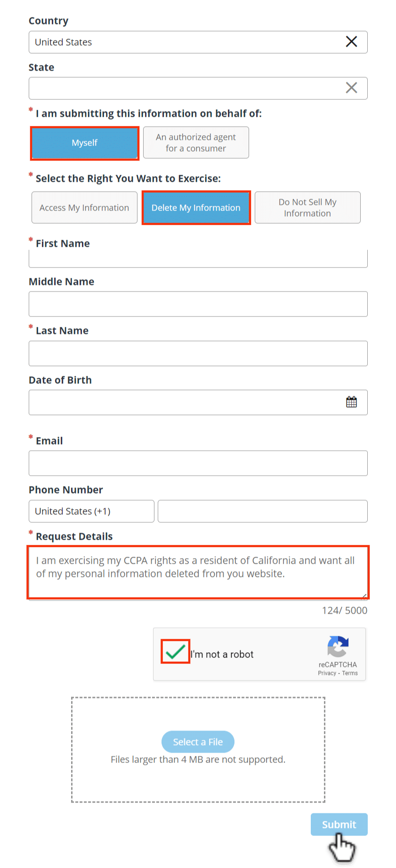
Task: Open the reCAPTCHA Terms link
Action: (350, 673)
